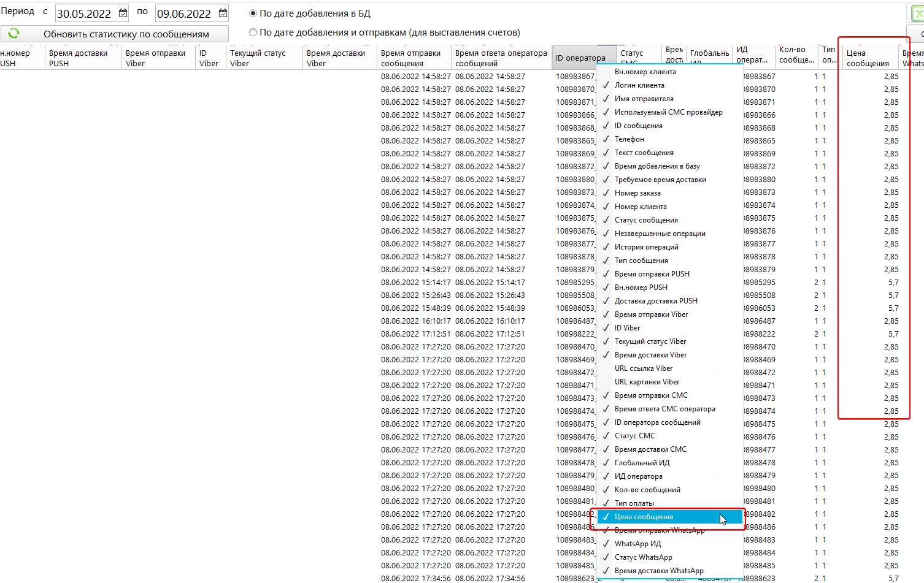Click the 'ID оператора' column header
This screenshot has width=924, height=583.
tap(580, 58)
